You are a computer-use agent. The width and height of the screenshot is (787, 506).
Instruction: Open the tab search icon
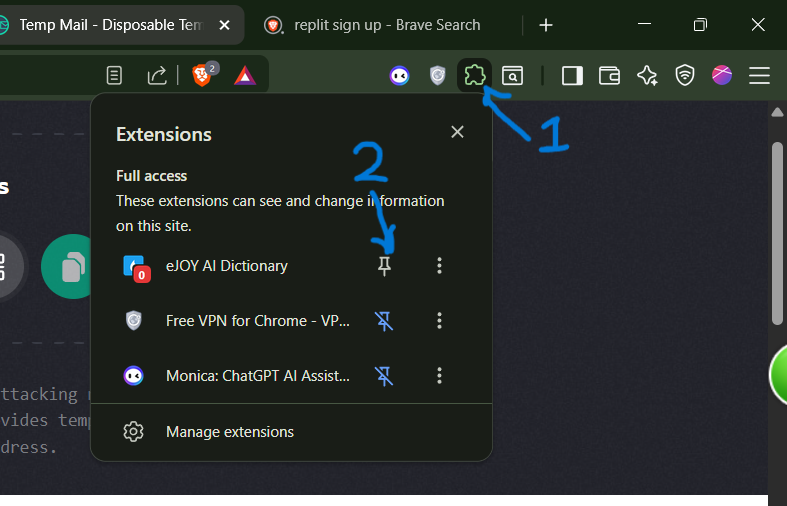pyautogui.click(x=512, y=76)
